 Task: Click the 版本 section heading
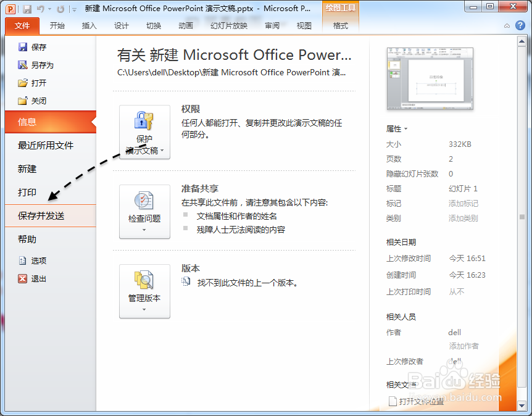coord(190,268)
